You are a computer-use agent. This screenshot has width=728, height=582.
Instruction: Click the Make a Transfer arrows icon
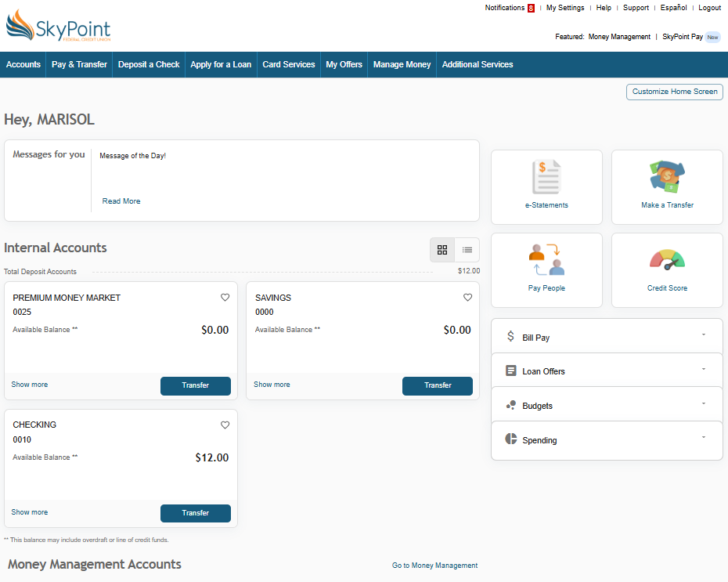[x=667, y=177]
